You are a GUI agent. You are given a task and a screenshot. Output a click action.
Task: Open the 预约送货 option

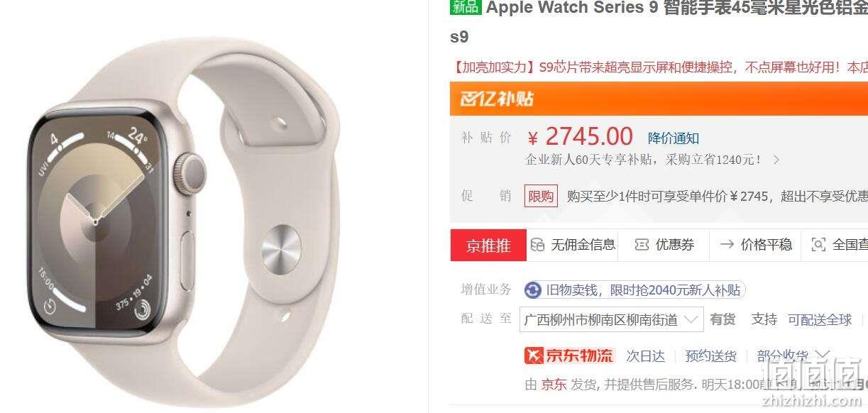[710, 356]
